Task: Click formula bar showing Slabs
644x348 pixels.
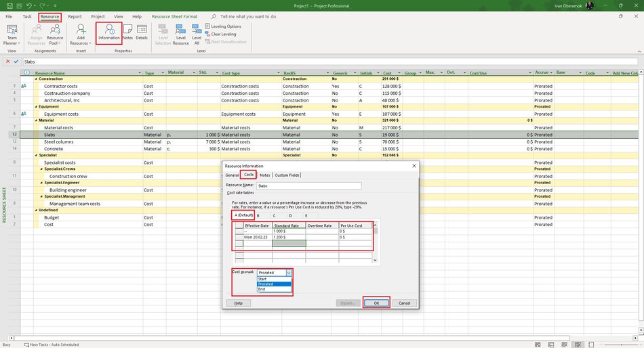Action: point(329,62)
